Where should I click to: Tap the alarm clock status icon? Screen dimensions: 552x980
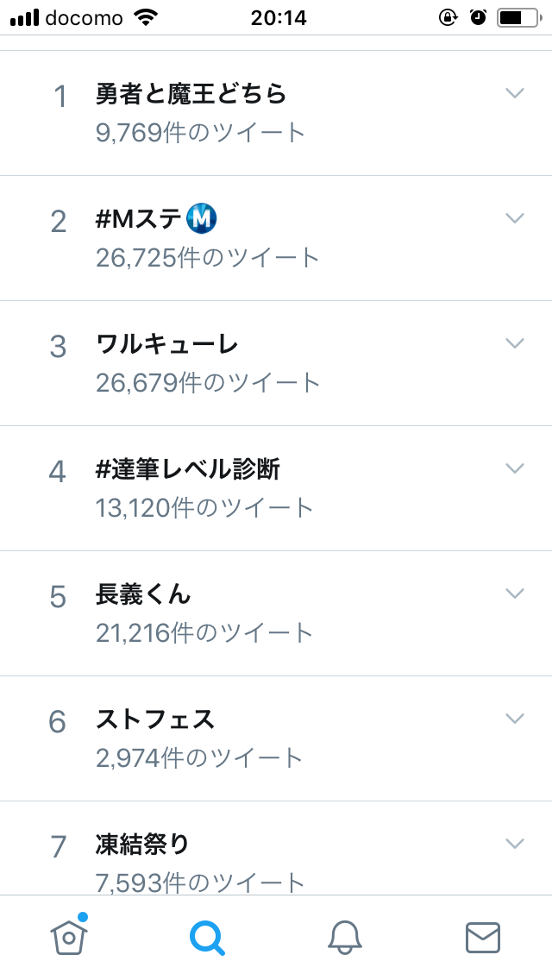click(x=479, y=17)
